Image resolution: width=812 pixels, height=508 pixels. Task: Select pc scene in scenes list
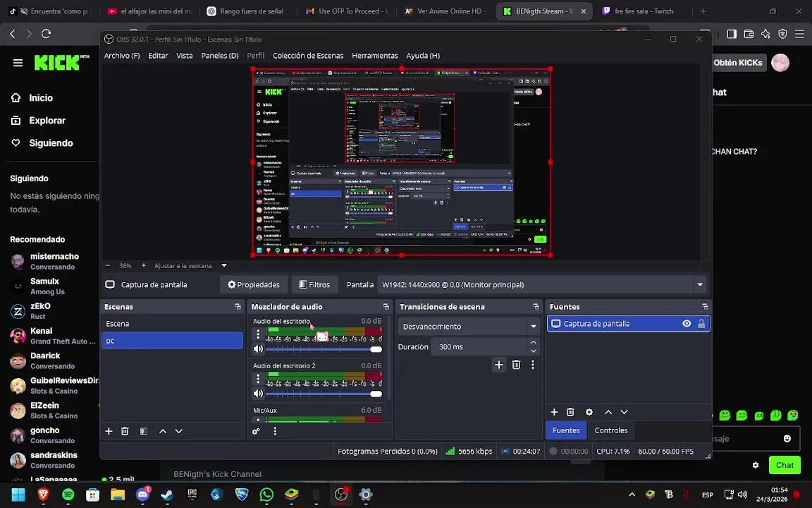pyautogui.click(x=172, y=341)
